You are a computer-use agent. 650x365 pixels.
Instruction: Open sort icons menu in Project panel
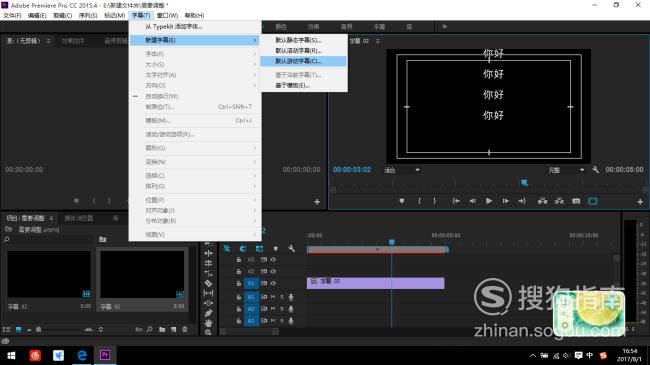click(x=100, y=330)
